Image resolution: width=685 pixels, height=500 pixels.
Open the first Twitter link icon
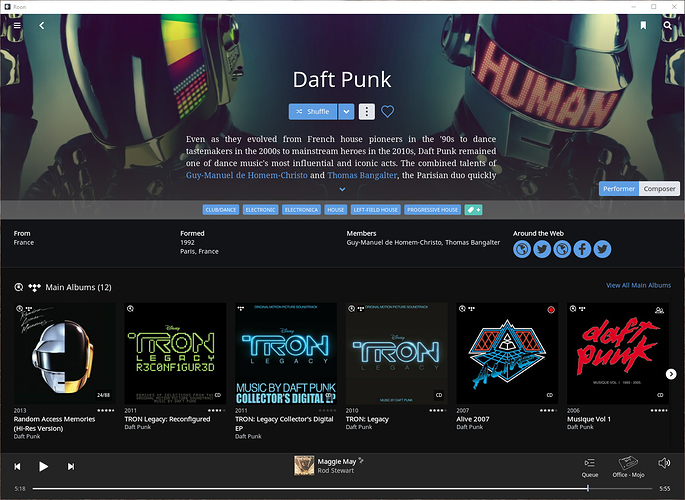542,249
